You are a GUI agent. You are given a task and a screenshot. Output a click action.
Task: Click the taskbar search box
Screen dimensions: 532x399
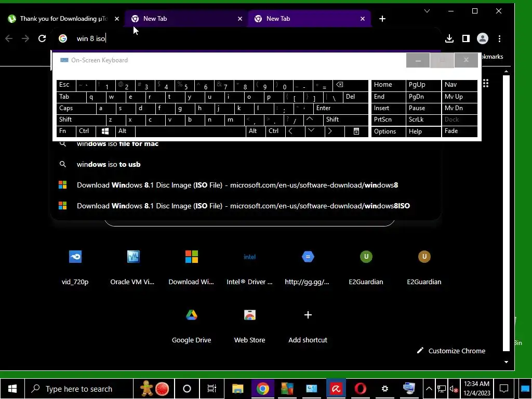[x=79, y=389]
